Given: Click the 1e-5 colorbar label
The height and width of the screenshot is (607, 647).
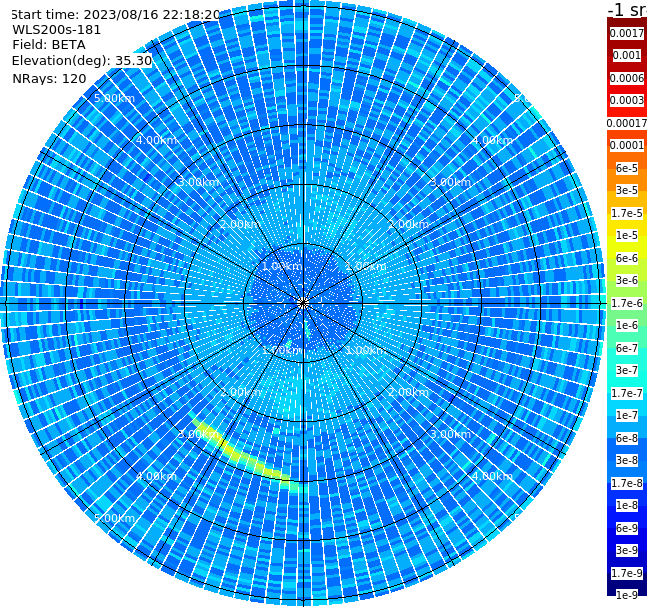Looking at the screenshot, I should click(x=627, y=235).
